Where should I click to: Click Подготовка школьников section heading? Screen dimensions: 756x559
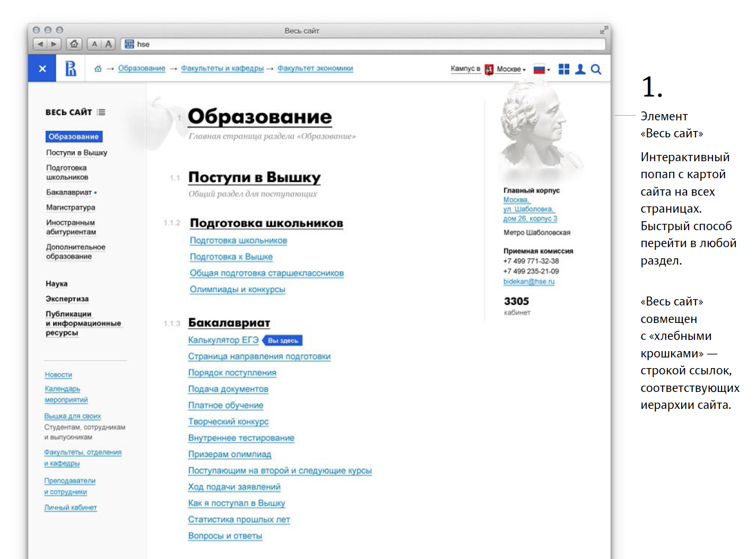tap(267, 223)
